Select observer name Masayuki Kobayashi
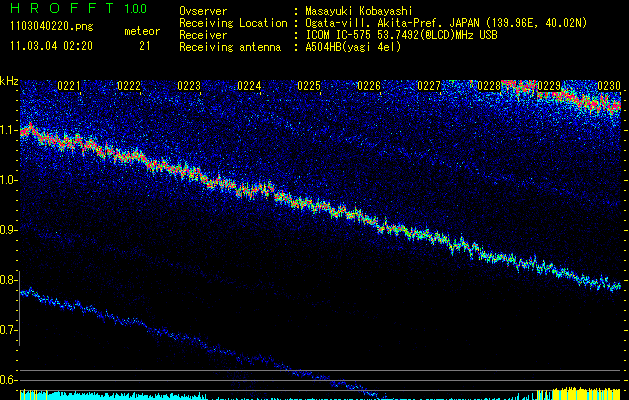 coord(368,11)
